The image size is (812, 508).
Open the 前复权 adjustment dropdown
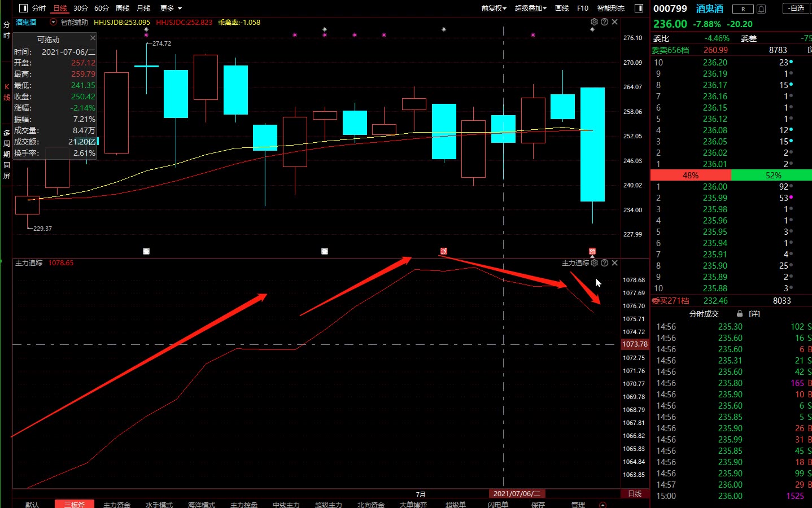[x=494, y=8]
